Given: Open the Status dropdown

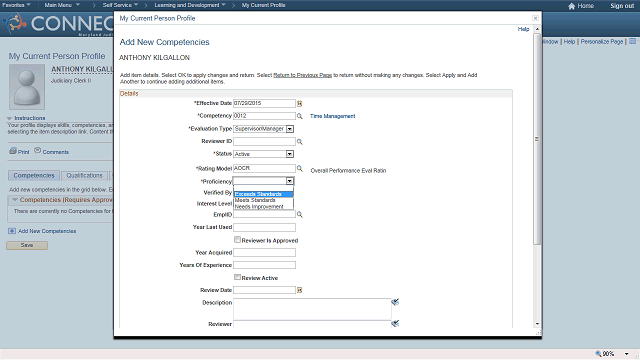Looking at the screenshot, I should point(289,154).
